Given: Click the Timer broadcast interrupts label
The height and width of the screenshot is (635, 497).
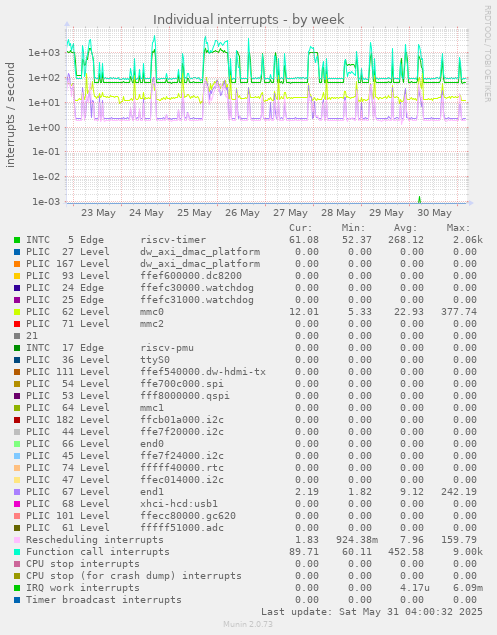Looking at the screenshot, I should [104, 600].
